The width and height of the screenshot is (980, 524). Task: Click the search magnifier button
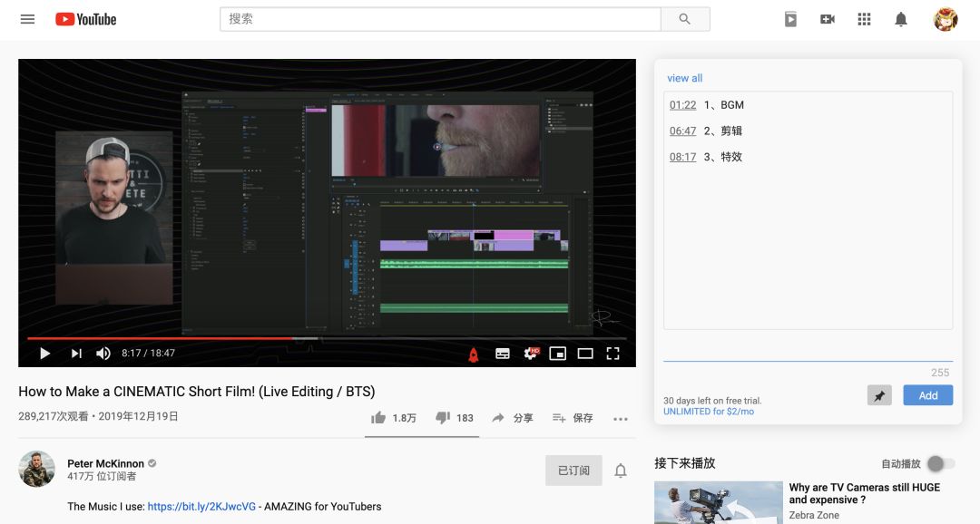point(685,19)
